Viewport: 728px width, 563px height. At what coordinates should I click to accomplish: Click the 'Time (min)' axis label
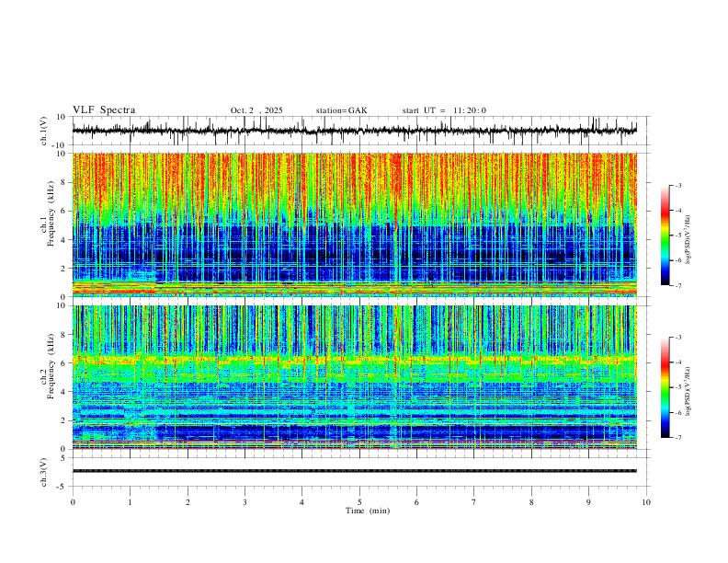[x=368, y=511]
